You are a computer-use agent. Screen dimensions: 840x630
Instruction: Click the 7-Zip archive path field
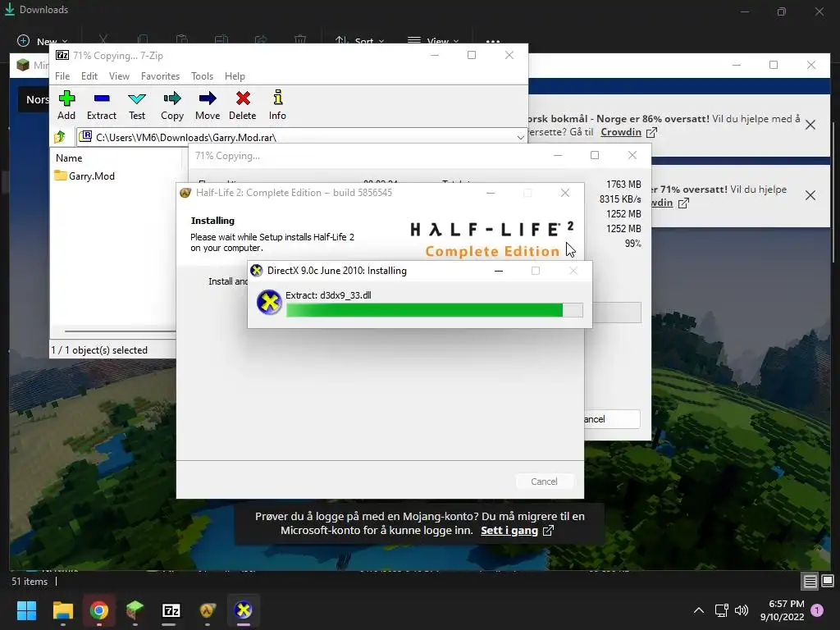(302, 137)
